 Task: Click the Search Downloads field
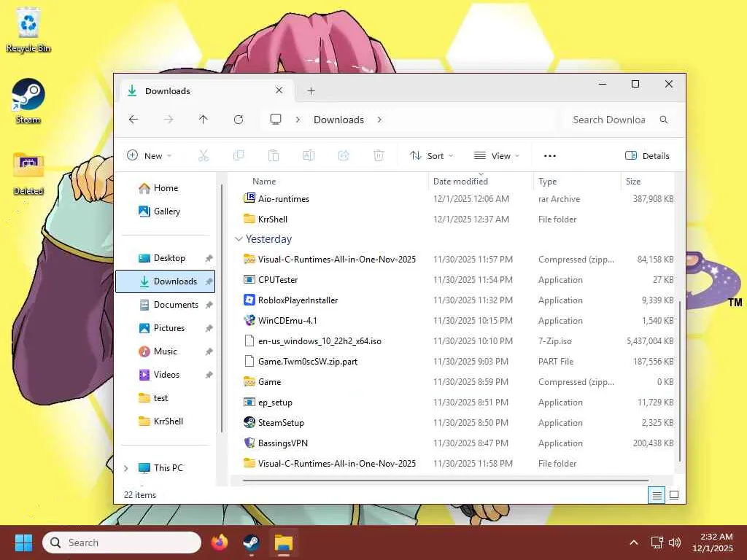(x=622, y=120)
